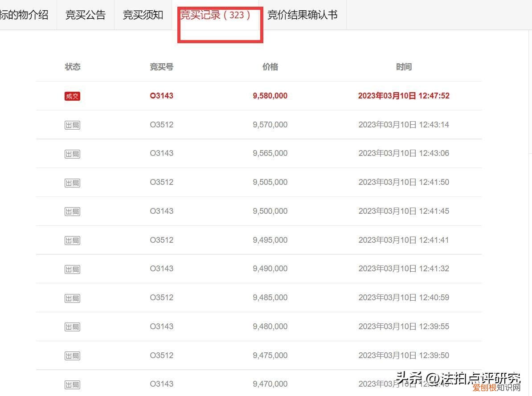The image size is (532, 396).
Task: Click the 出局 badge on the 9,565,000 row
Action: point(72,153)
